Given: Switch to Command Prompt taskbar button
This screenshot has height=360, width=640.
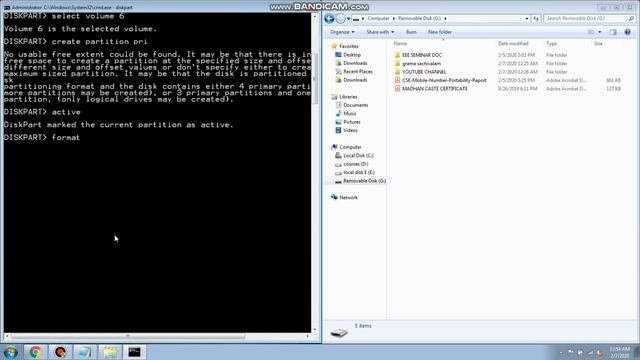Looking at the screenshot, I should point(134,352).
